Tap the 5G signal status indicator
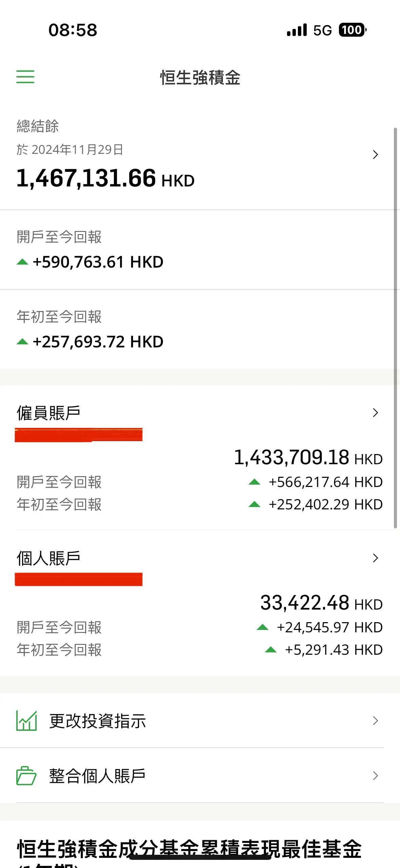Image resolution: width=400 pixels, height=868 pixels. click(322, 30)
